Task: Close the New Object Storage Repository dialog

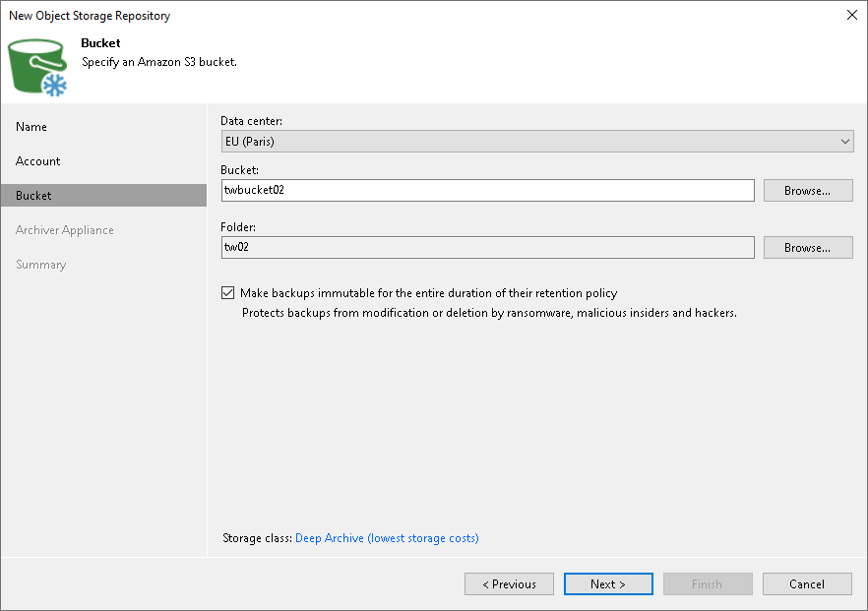Action: coord(852,15)
